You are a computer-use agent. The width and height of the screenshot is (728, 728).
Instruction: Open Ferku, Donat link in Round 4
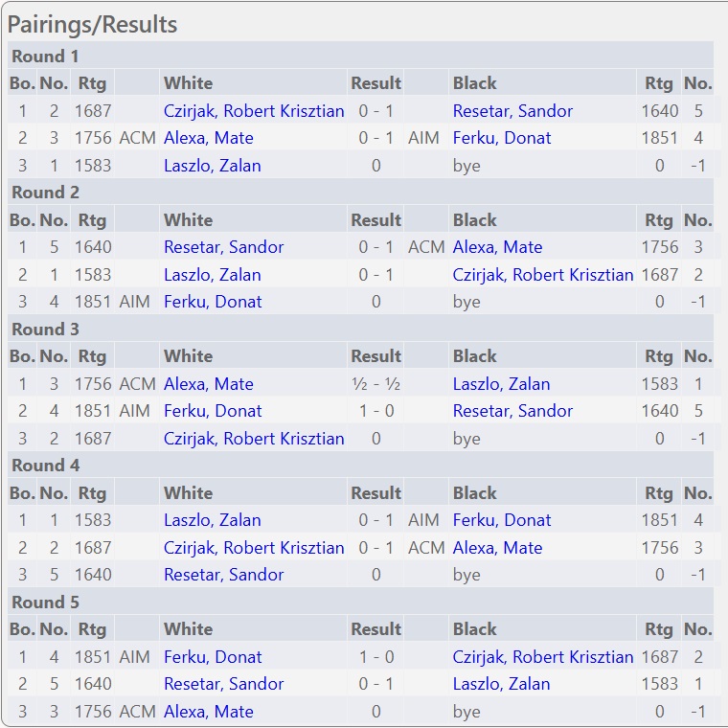[502, 521]
